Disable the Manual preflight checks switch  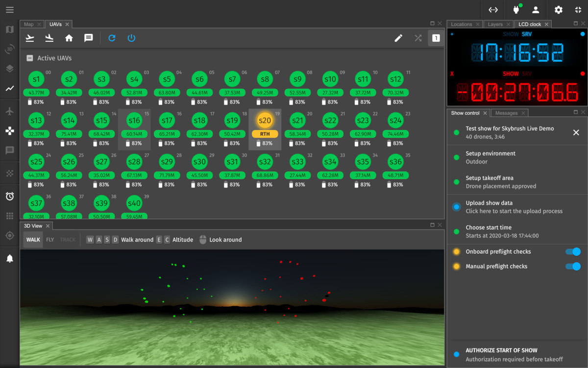572,266
